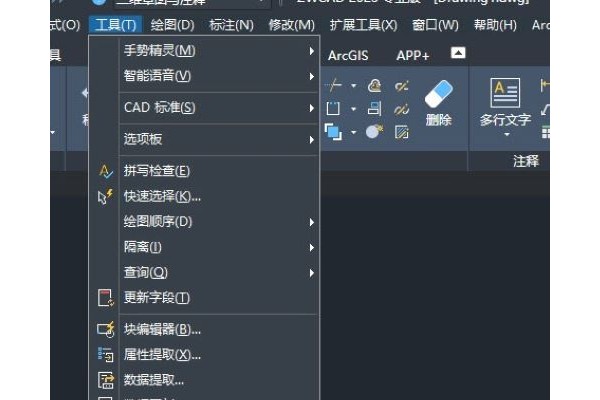
Task: Click the attribute extraction icon beside 属性提取
Action: [106, 354]
